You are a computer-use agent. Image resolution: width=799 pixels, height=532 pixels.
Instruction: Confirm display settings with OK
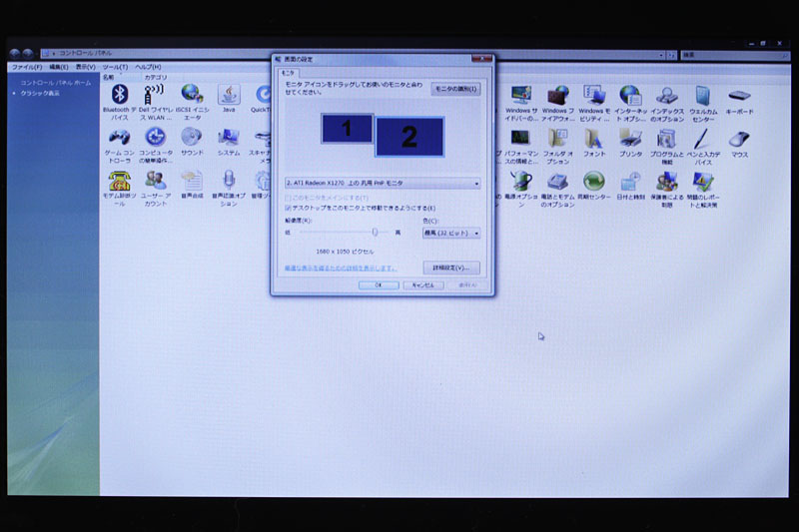(379, 285)
